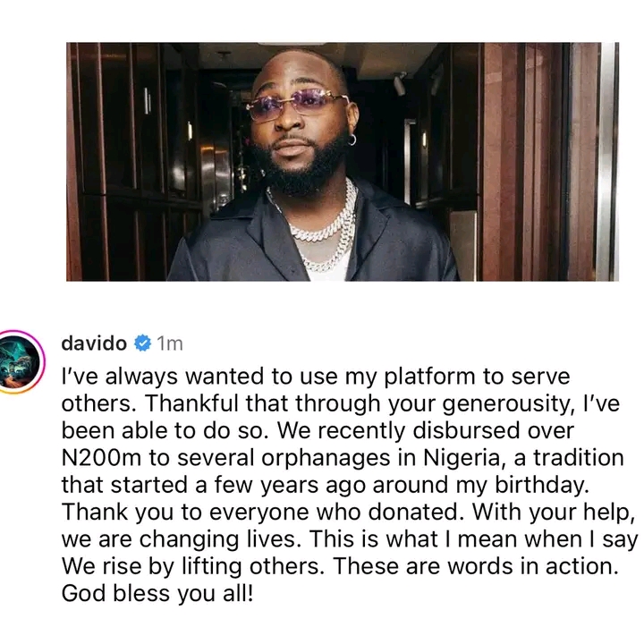Click the word 'orphanages' in the caption
This screenshot has height=644, width=644.
click(x=326, y=458)
